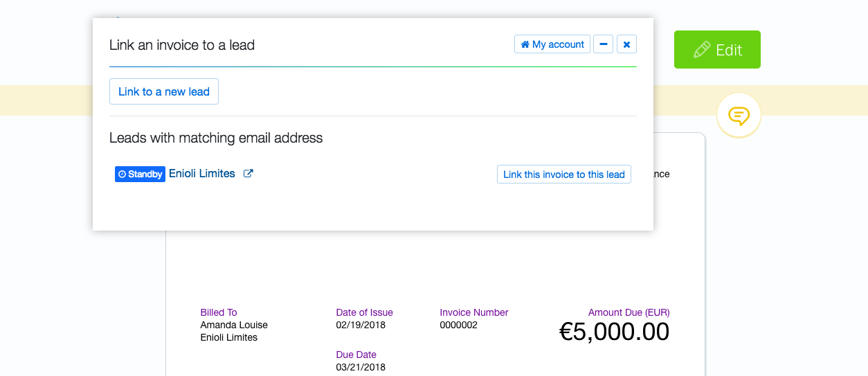Click the €5,000.00 amount due
The image size is (868, 376).
tap(614, 332)
